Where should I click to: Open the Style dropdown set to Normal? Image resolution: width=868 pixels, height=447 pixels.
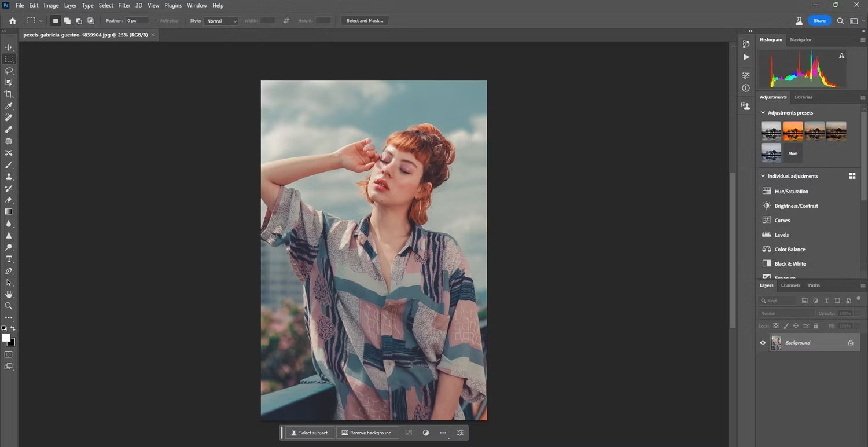[x=221, y=21]
